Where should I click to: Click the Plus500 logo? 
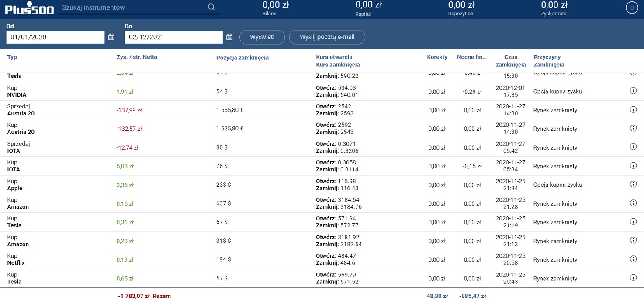(29, 9)
